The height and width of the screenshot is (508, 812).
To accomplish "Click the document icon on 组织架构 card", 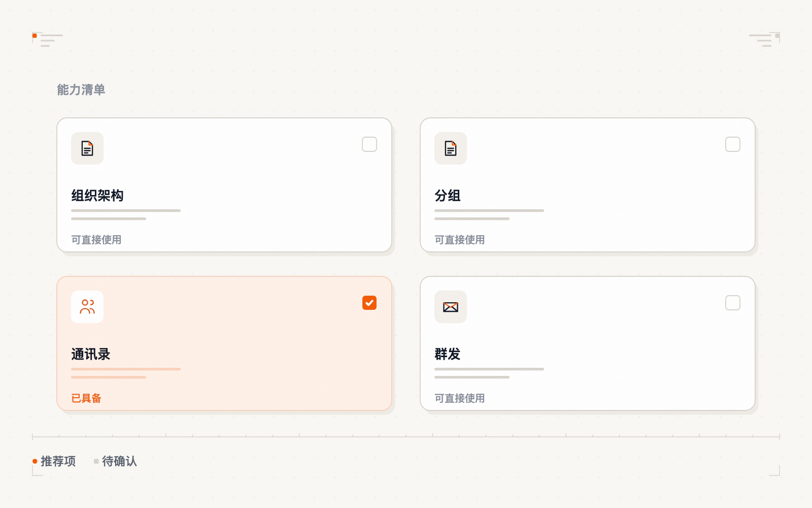I will point(87,148).
